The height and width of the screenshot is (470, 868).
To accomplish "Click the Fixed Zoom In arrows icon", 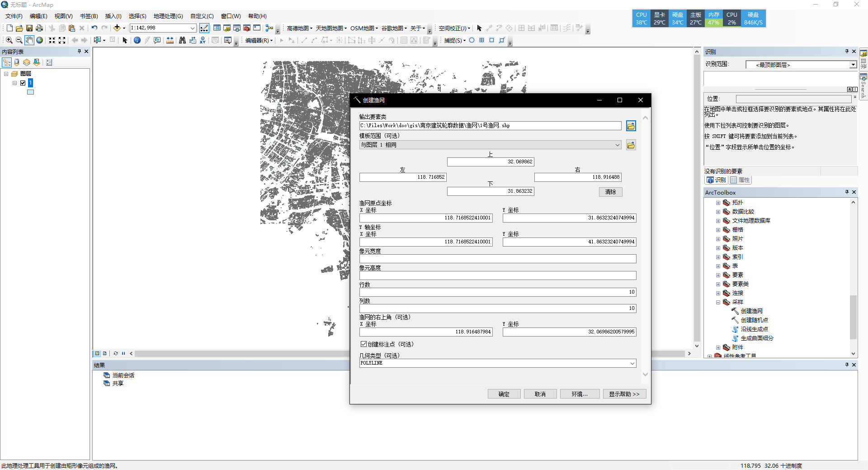I will (x=52, y=40).
